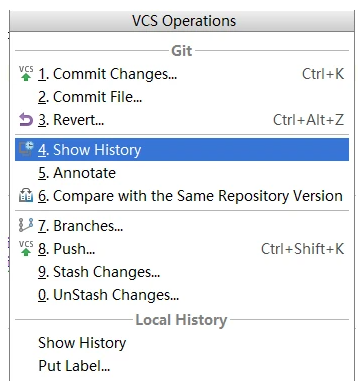The image size is (361, 392).
Task: Choose Stash Changes... option
Action: 182,272
